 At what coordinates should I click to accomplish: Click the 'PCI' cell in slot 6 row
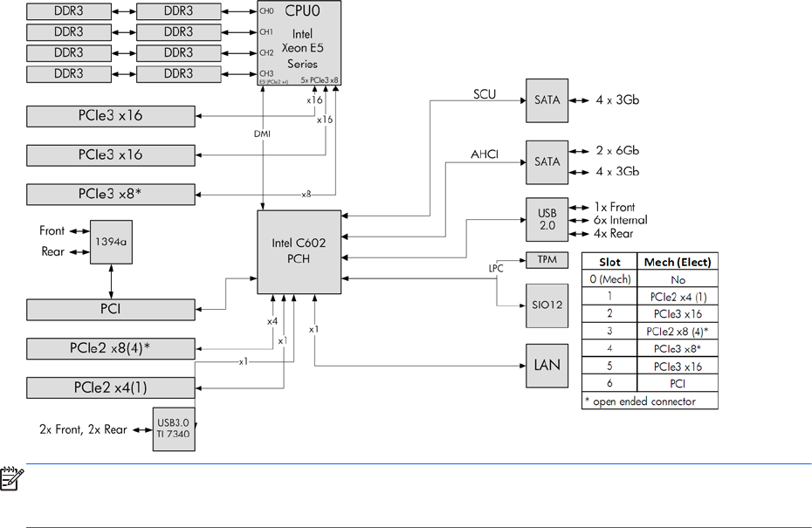tap(678, 384)
